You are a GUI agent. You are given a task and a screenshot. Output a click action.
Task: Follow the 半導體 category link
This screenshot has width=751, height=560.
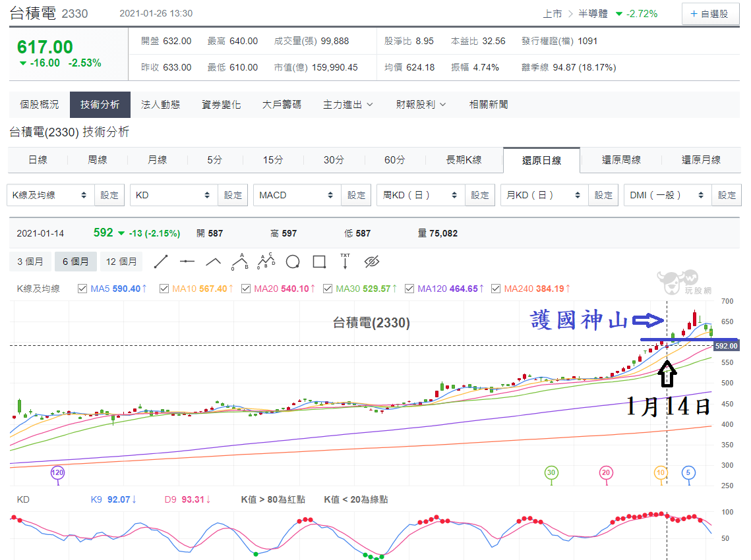[x=593, y=14]
